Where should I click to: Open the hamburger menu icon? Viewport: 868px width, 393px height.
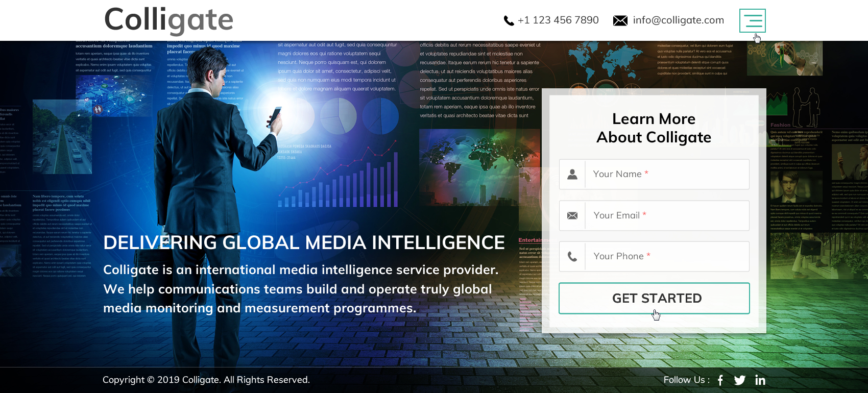pos(753,20)
